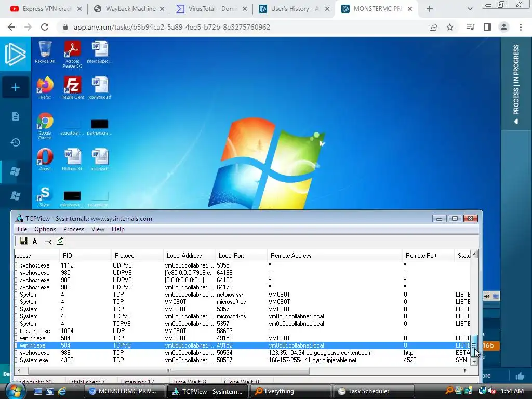Open the Recycle Bin desktop icon
This screenshot has height=399, width=532.
tap(45, 52)
